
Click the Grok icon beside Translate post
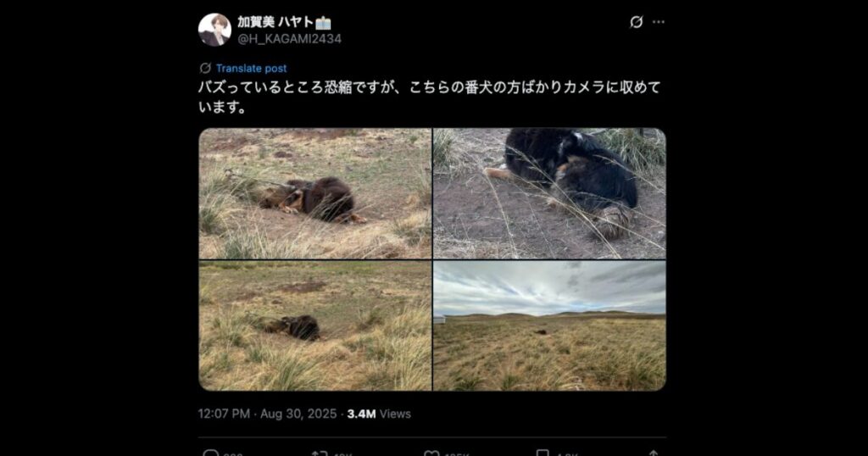point(205,68)
